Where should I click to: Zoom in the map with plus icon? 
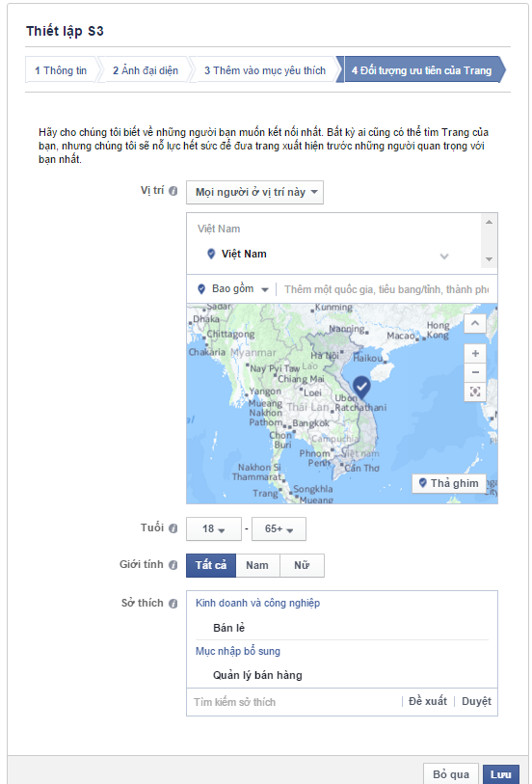[x=475, y=354]
